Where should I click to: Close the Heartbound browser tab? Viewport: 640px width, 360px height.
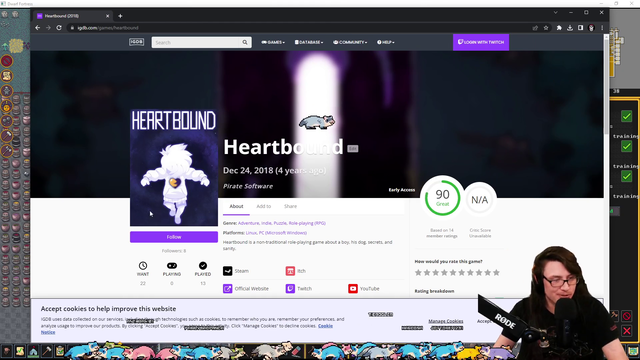click(107, 16)
